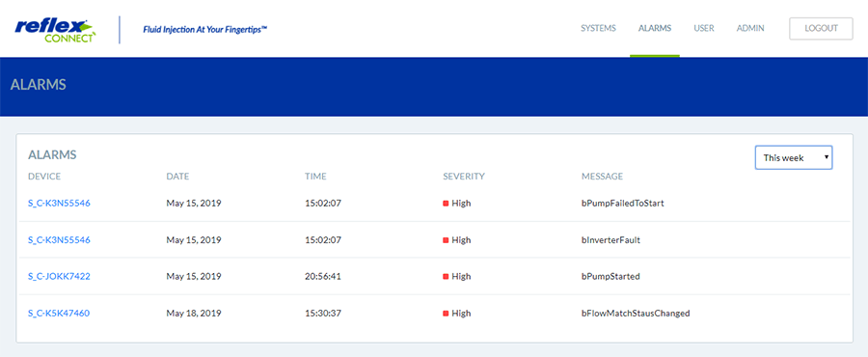
Task: Open device link S_C-K5K47460
Action: click(x=59, y=314)
